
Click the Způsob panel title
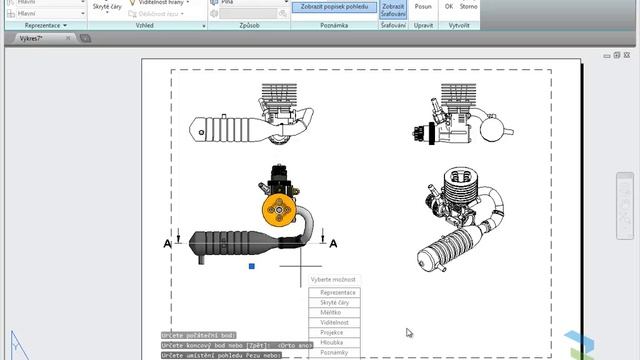tap(249, 25)
